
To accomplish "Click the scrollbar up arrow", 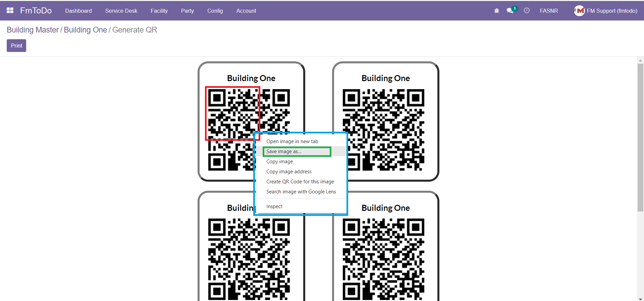I will [x=640, y=61].
